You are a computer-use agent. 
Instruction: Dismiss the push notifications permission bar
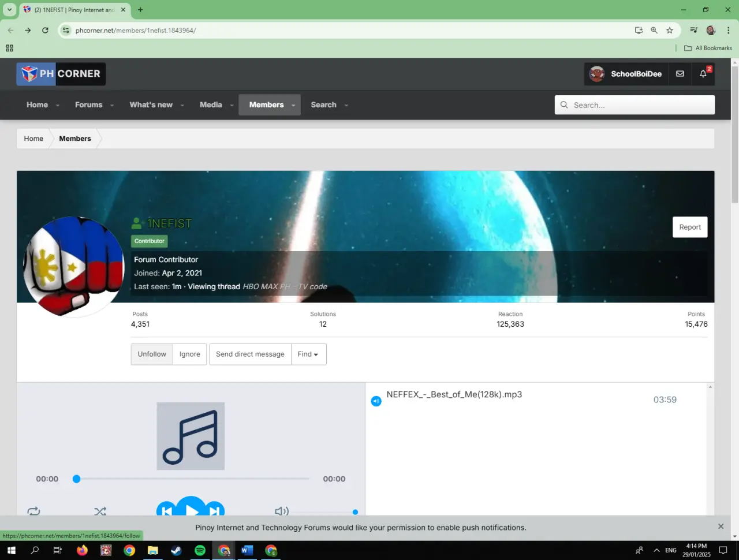click(x=721, y=527)
